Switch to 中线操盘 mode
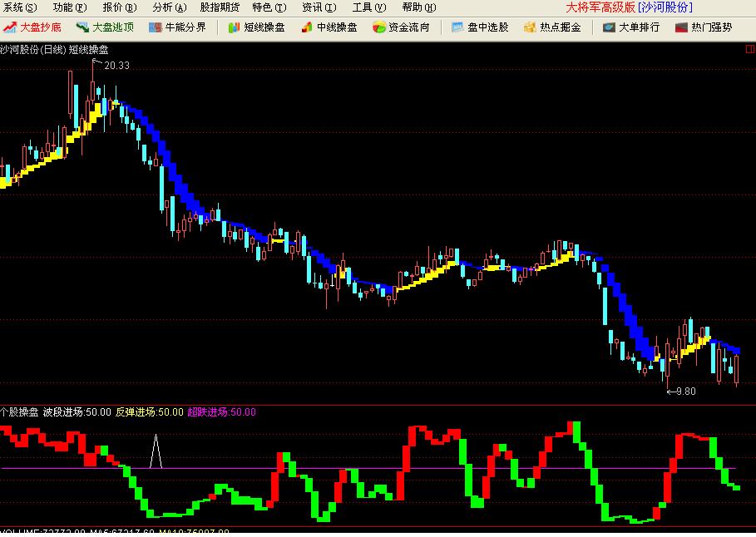This screenshot has width=756, height=537. click(332, 26)
